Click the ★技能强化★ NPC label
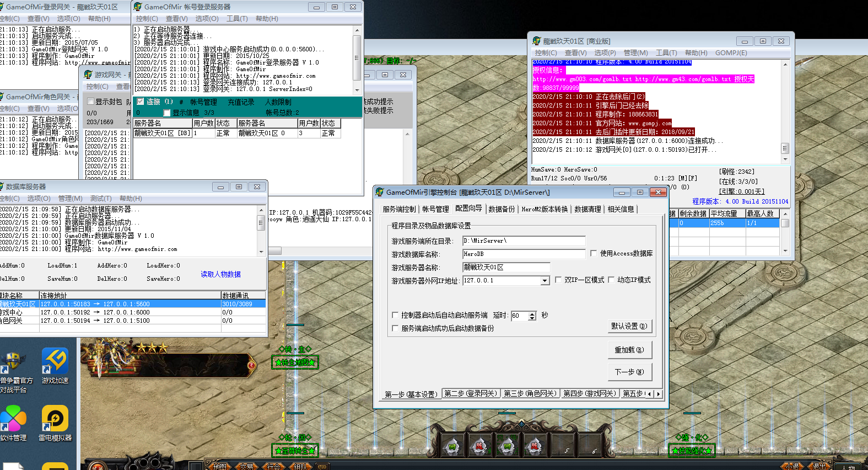 click(x=691, y=450)
